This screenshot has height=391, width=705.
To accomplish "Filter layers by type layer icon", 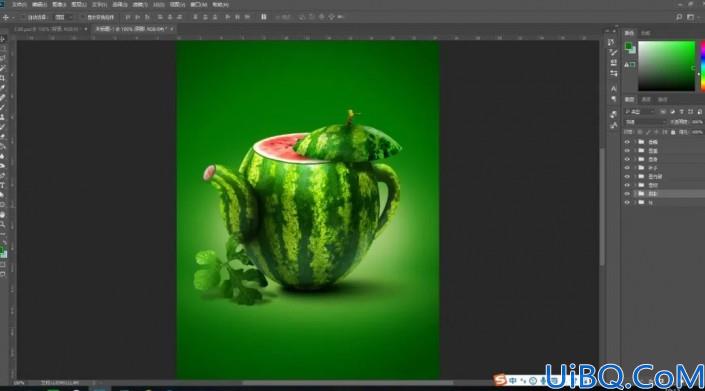I will (x=682, y=111).
